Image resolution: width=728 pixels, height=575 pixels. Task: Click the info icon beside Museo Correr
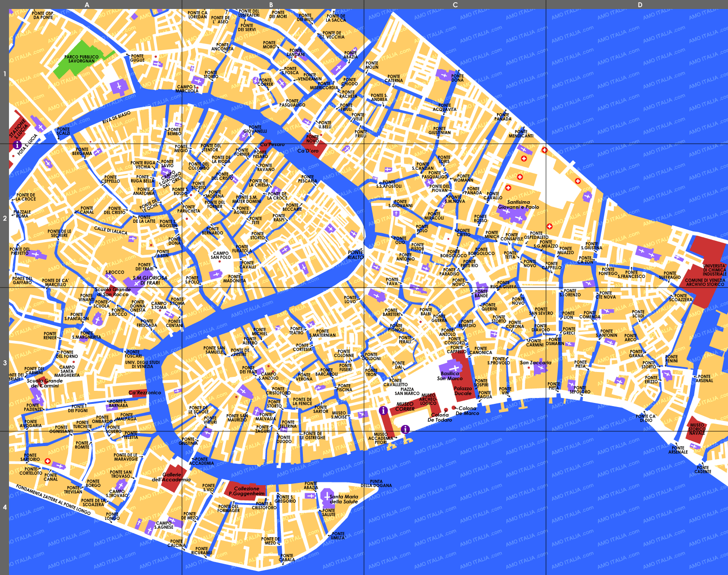(x=383, y=410)
